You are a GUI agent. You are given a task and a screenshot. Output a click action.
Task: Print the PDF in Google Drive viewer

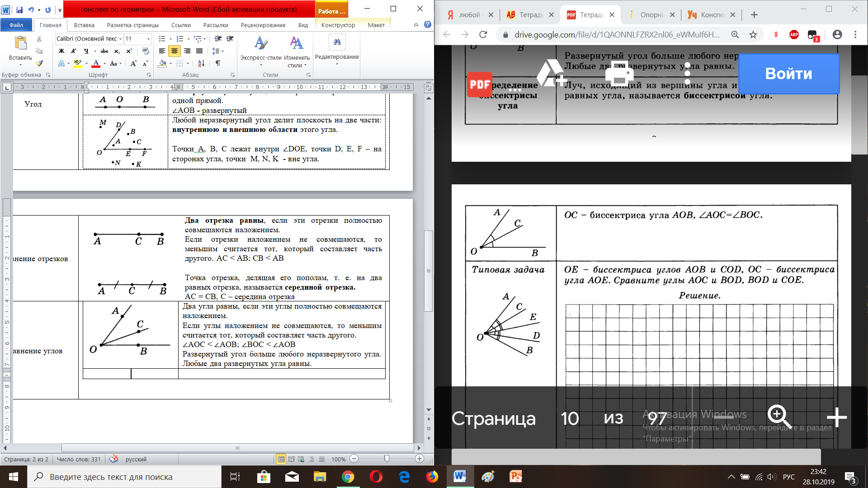click(619, 73)
